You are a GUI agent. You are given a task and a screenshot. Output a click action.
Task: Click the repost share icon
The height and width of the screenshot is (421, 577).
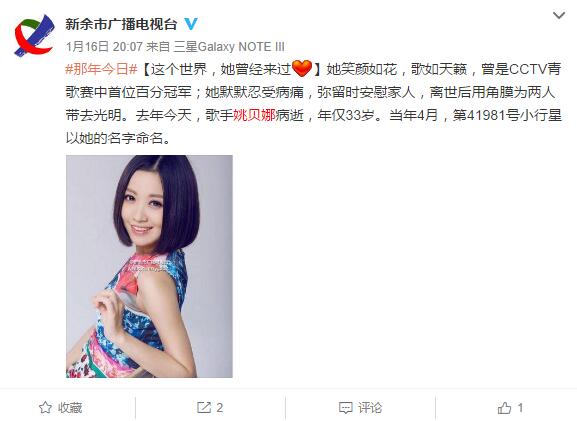204,407
